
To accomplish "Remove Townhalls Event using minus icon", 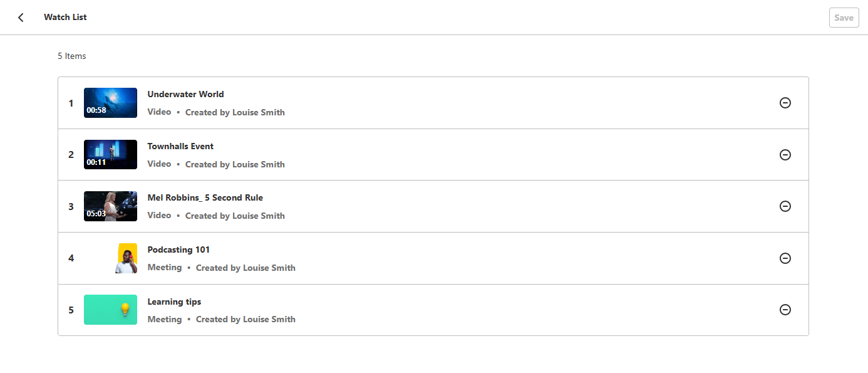I will pos(785,155).
